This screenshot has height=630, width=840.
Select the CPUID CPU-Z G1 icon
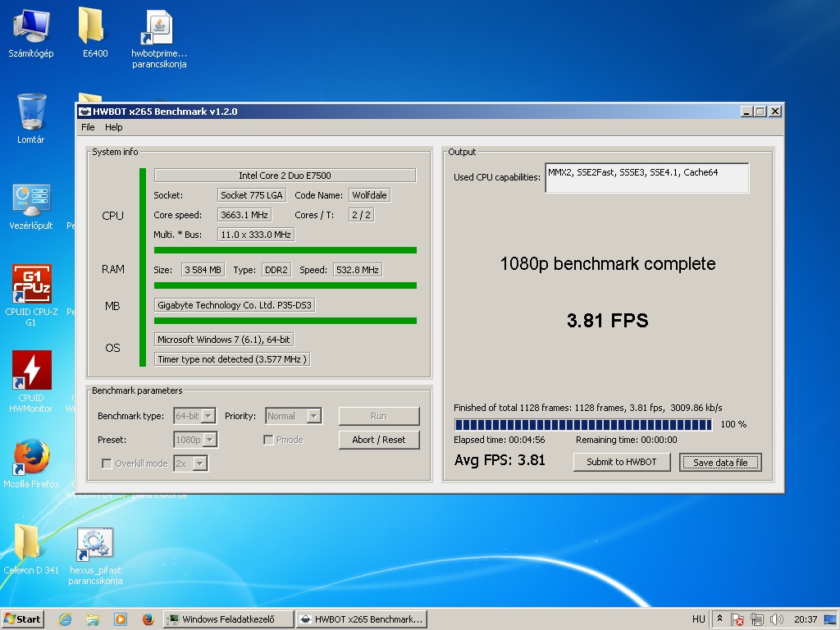click(31, 295)
